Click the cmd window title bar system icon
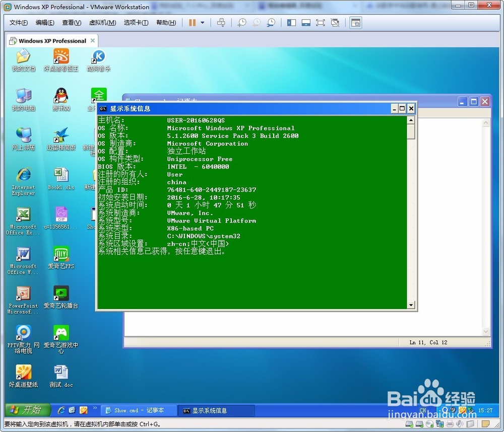The height and width of the screenshot is (432, 504). pos(103,109)
